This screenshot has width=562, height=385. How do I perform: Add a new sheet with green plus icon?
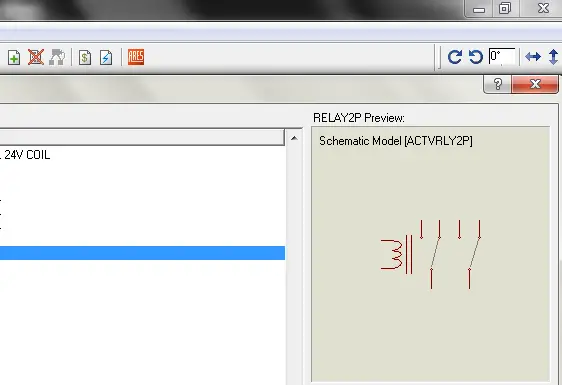14,57
